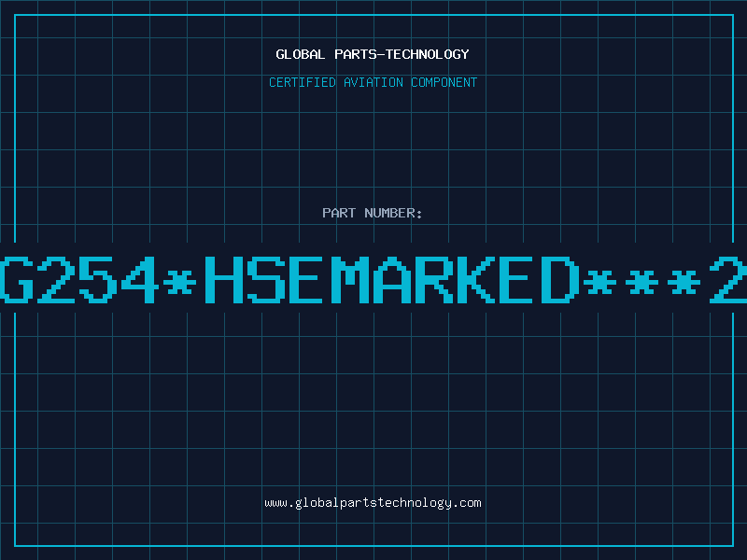Click the word PART in the label
This screenshot has width=747, height=560.
tap(339, 213)
